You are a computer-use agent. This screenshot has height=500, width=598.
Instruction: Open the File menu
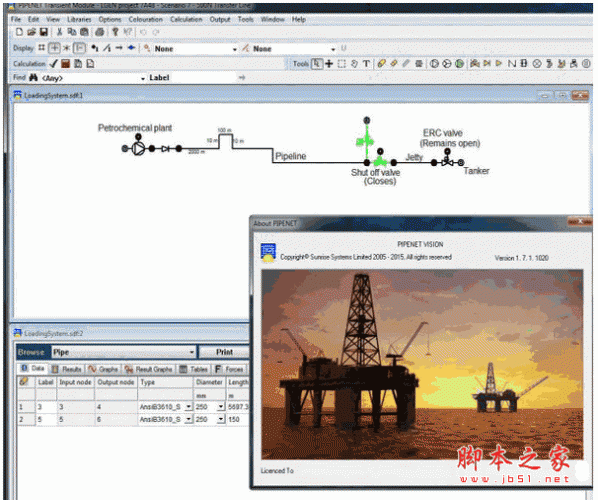(16, 19)
